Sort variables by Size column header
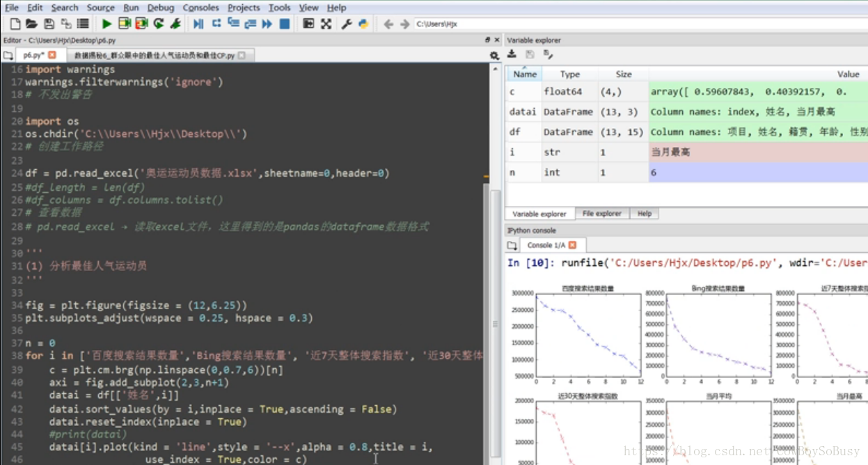Screen dimensions: 868x465 tap(624, 74)
